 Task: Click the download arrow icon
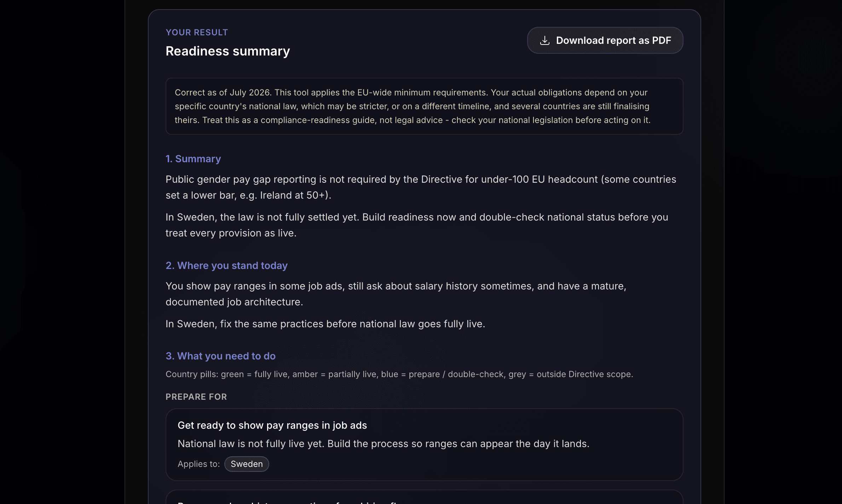545,41
